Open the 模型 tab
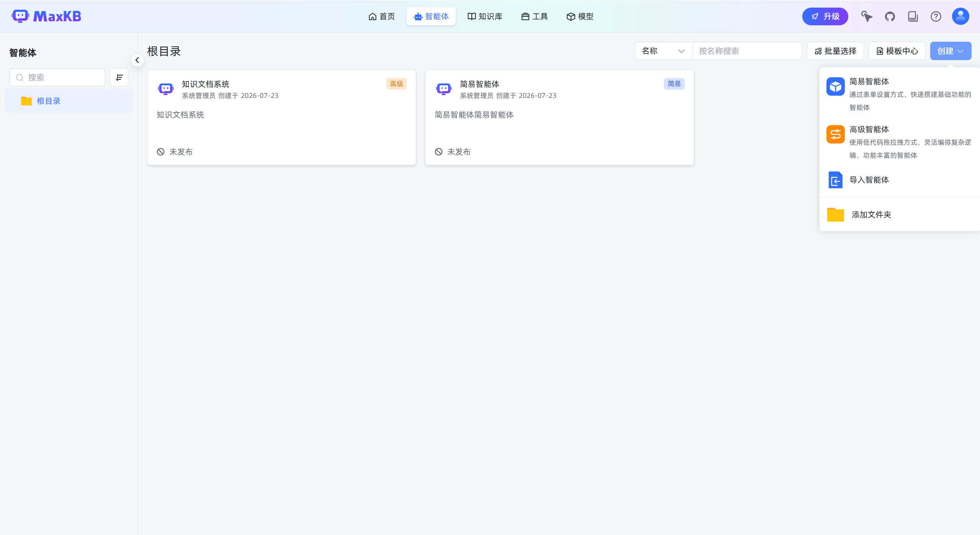 [x=580, y=16]
